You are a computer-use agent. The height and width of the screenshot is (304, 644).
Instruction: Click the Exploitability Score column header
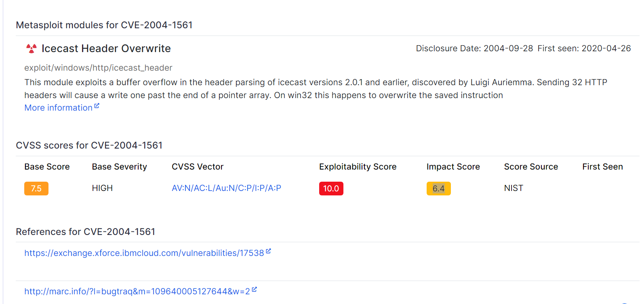(x=358, y=167)
